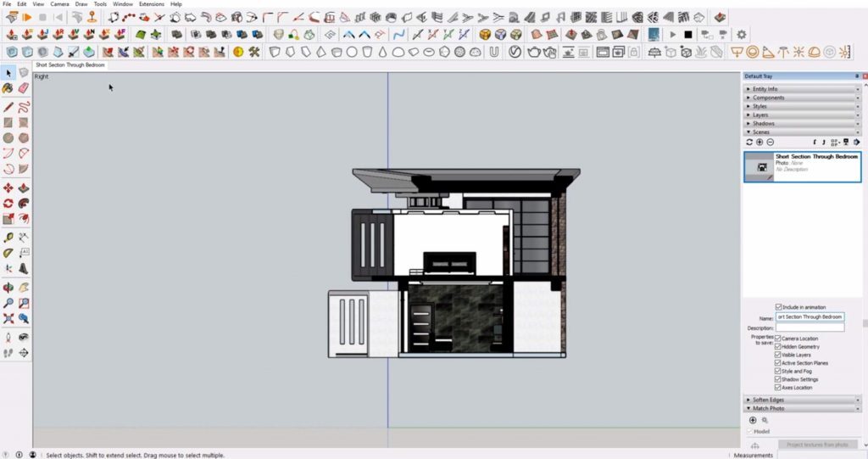Expand the Shadows panel
Screen dimensions: 868x459
[802, 124]
